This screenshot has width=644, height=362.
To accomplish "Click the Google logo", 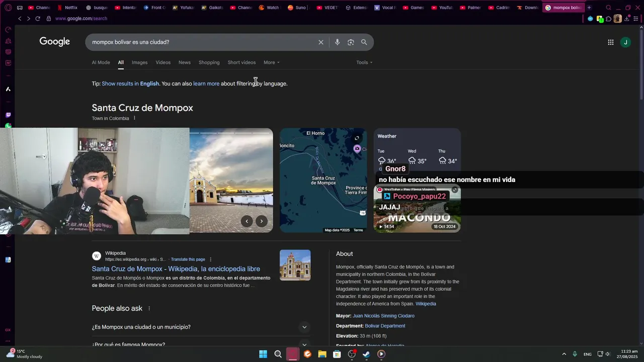I will (x=55, y=42).
